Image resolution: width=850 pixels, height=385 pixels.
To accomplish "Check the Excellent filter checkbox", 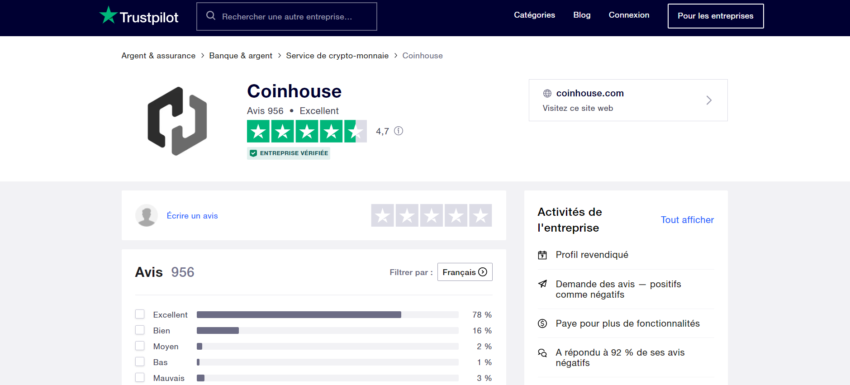I will [x=140, y=315].
